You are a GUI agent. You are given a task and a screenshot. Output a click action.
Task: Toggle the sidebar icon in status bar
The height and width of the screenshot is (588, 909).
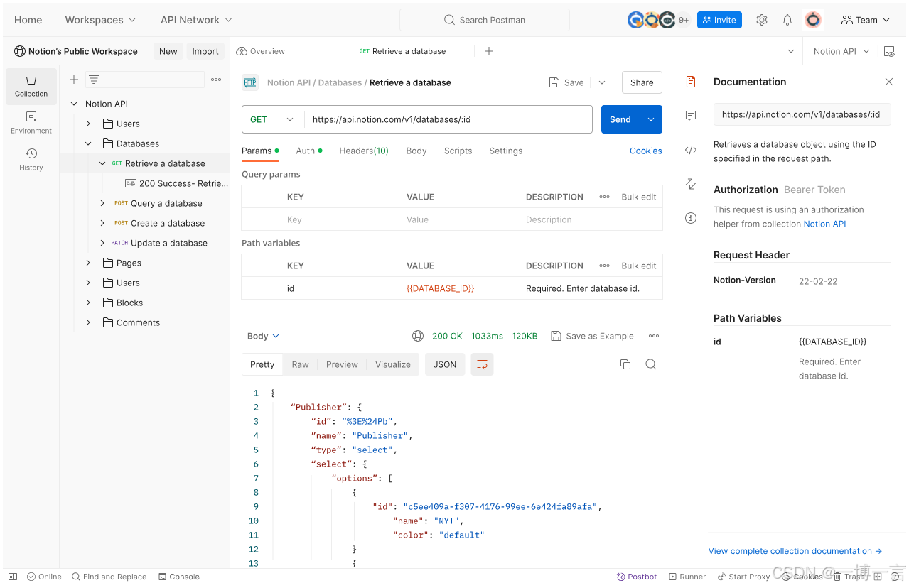click(x=12, y=577)
